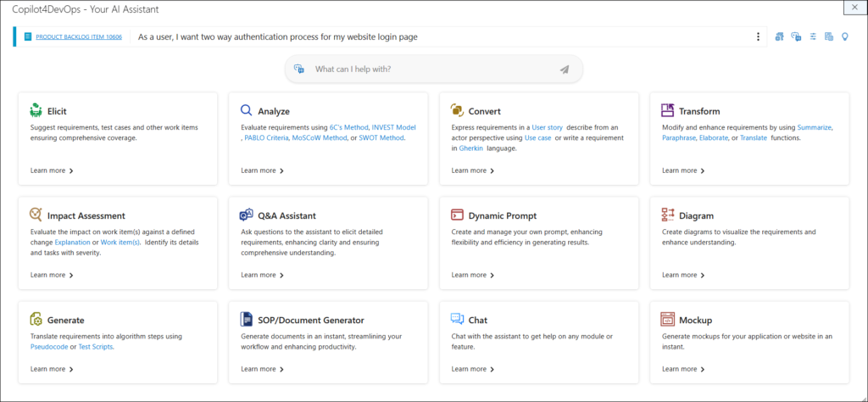The height and width of the screenshot is (402, 868).
Task: Click the SOP/Document Generator icon
Action: pyautogui.click(x=247, y=320)
